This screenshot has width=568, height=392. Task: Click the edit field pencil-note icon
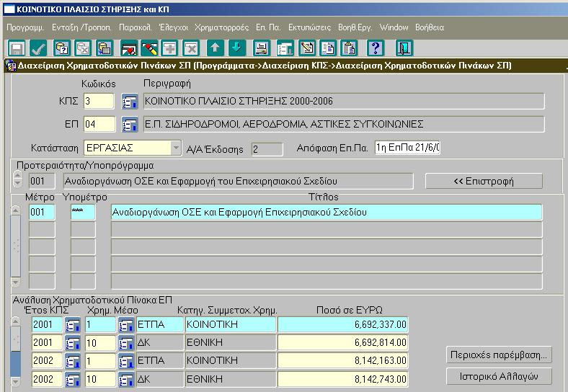click(307, 48)
